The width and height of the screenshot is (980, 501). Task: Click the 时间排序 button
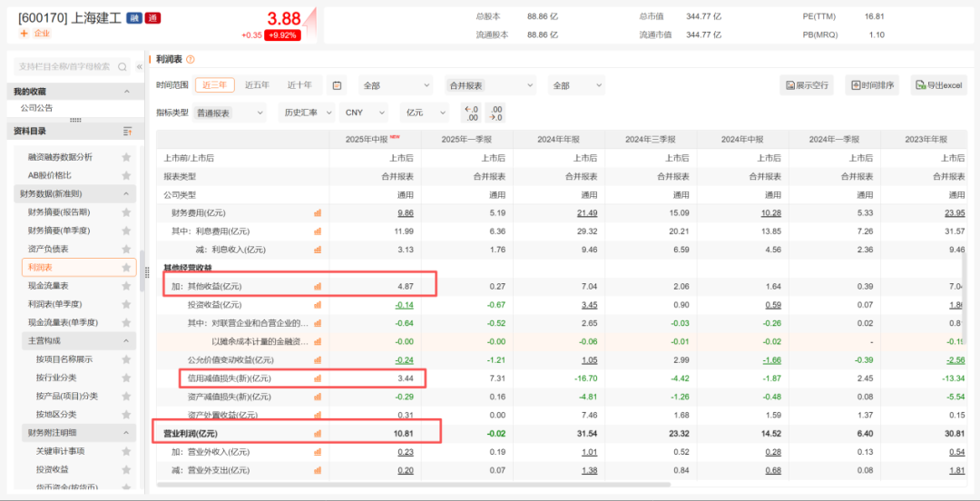click(872, 85)
